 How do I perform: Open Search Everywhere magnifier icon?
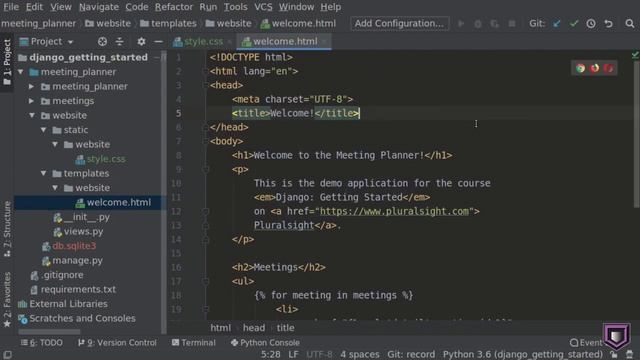(x=630, y=24)
